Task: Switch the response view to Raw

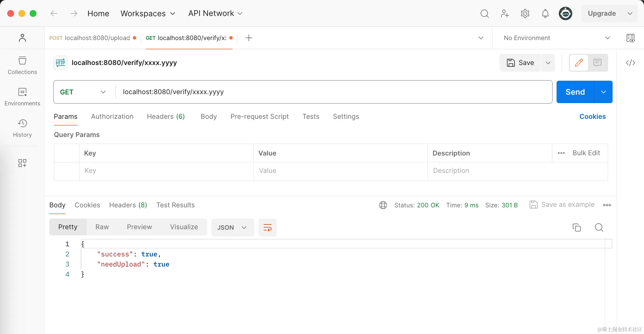Action: 102,227
